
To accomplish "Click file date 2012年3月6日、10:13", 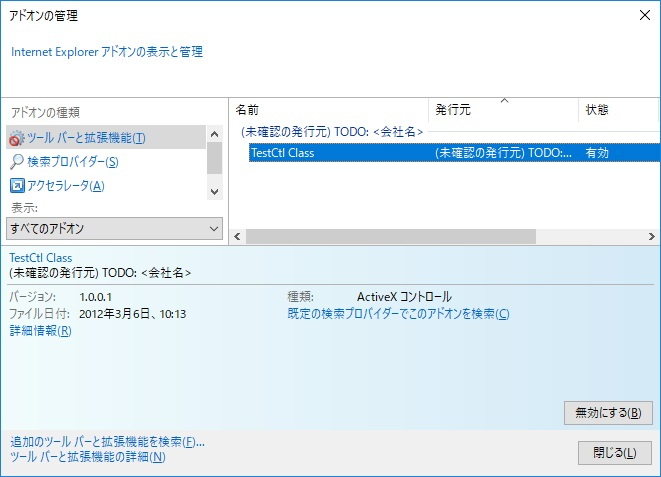I will pos(132,314).
